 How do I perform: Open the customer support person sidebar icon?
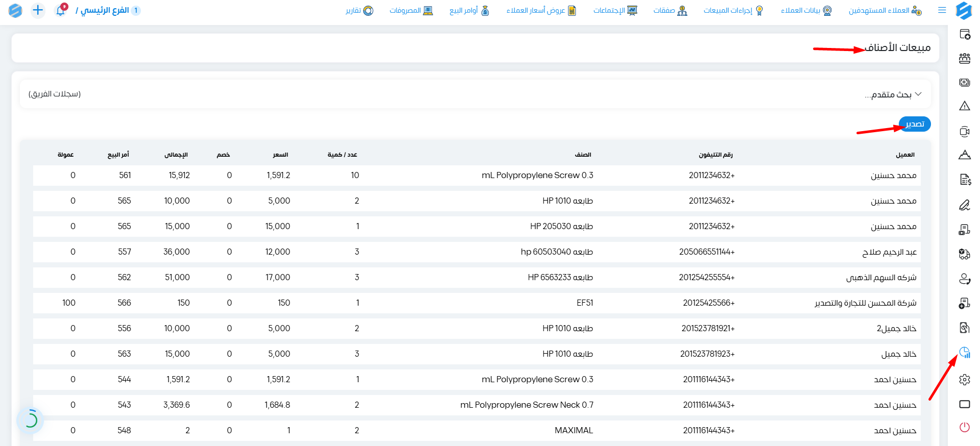(965, 279)
